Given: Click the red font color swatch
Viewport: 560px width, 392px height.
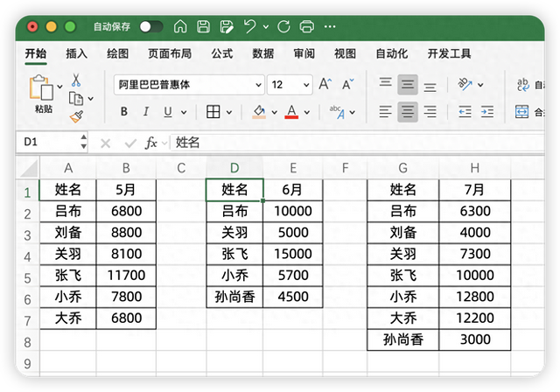Looking at the screenshot, I should [291, 112].
